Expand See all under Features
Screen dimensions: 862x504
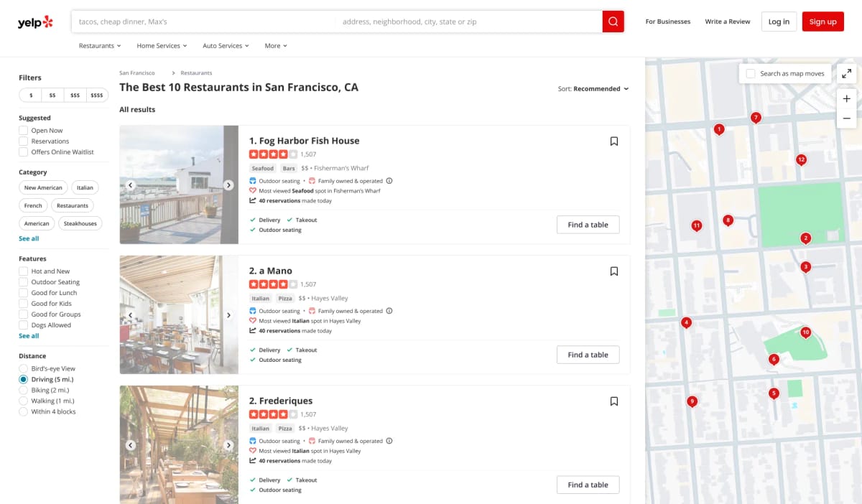point(29,336)
